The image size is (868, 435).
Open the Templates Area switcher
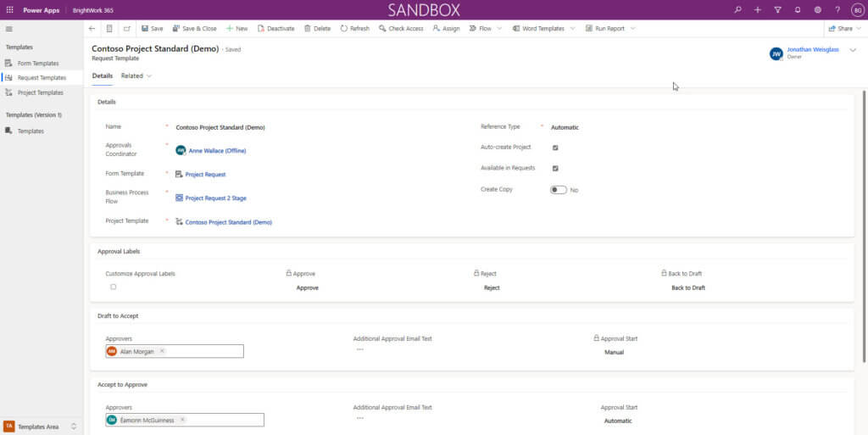pyautogui.click(x=41, y=427)
